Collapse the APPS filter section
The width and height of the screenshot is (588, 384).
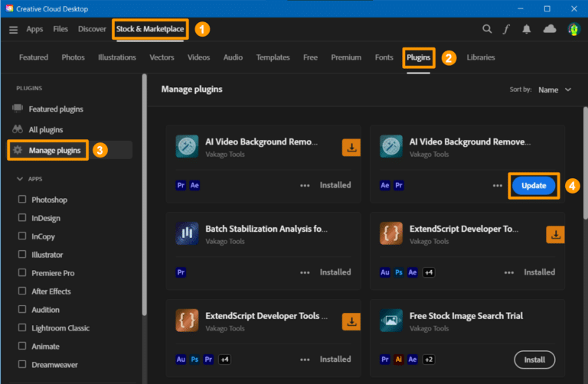coord(20,179)
